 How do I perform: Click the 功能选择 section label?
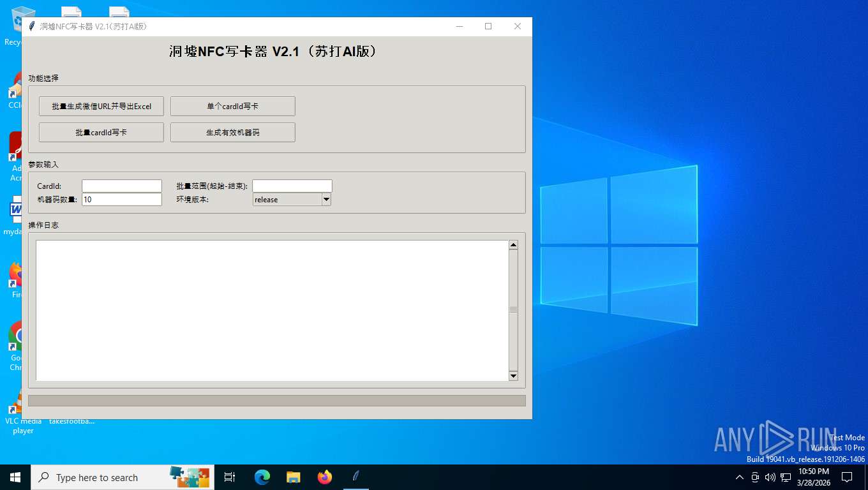43,78
